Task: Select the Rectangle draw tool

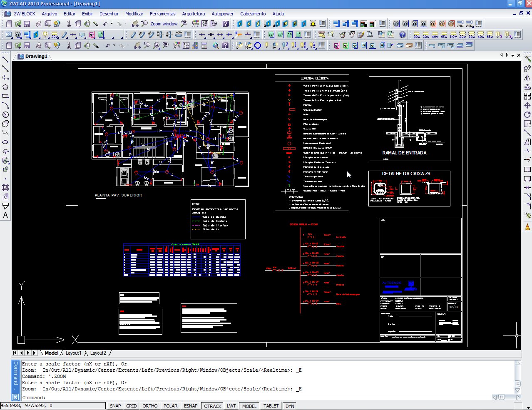Action: pos(5,96)
